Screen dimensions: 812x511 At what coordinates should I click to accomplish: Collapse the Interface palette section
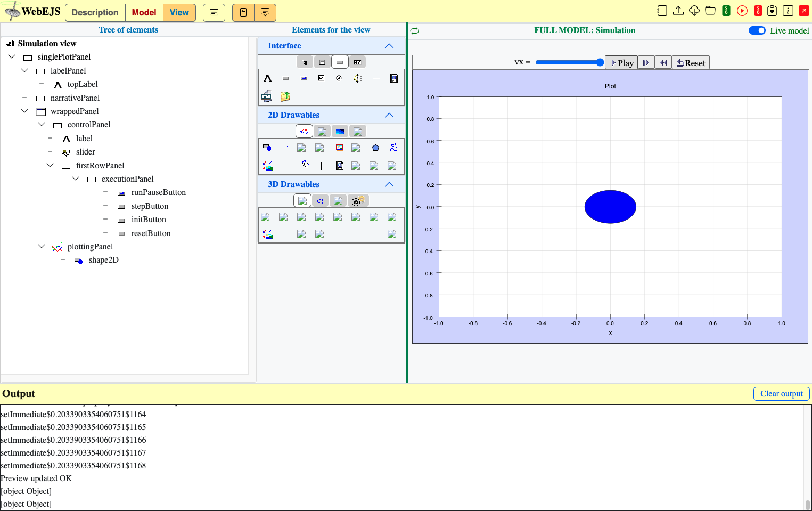click(x=389, y=46)
